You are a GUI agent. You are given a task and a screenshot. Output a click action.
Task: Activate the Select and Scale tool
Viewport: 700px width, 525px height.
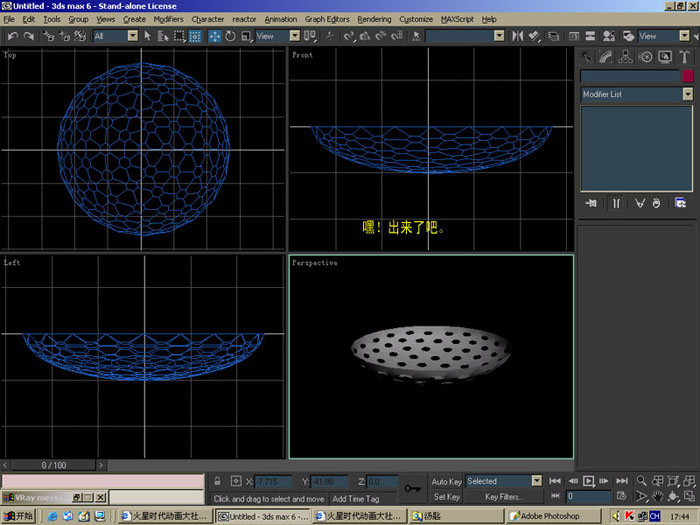[x=246, y=36]
